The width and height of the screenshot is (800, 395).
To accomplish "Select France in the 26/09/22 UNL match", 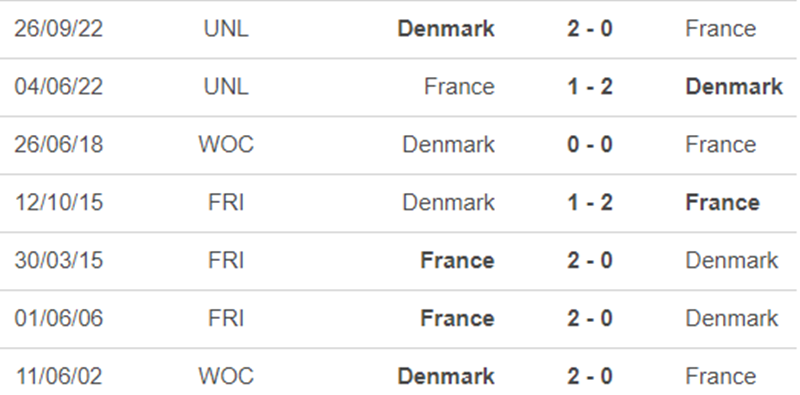I will tap(720, 29).
